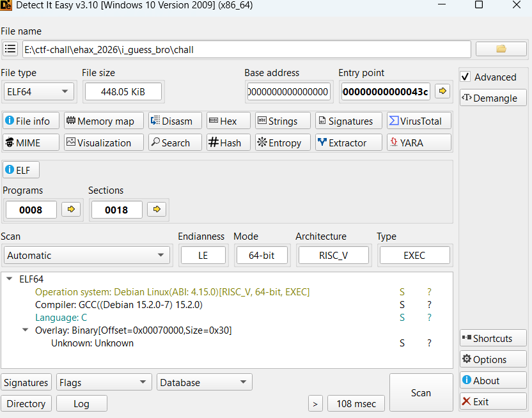Click the File name path field
This screenshot has height=418, width=532.
246,49
